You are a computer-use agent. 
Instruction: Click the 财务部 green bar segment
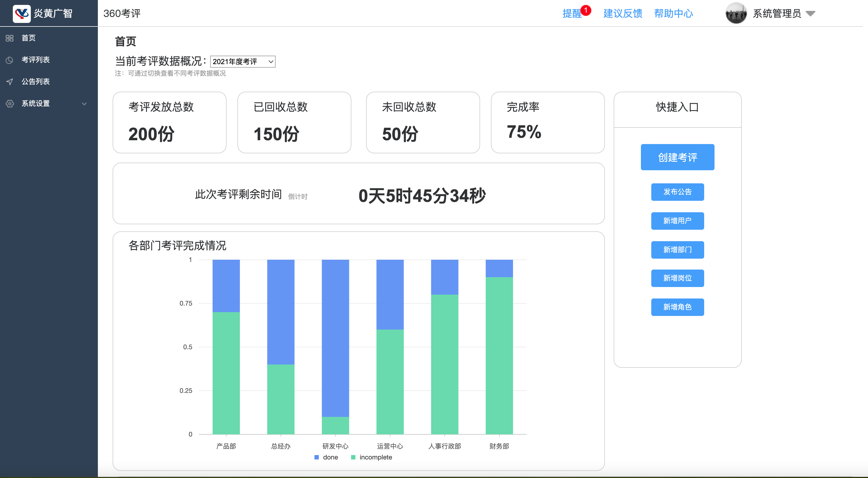tap(499, 355)
